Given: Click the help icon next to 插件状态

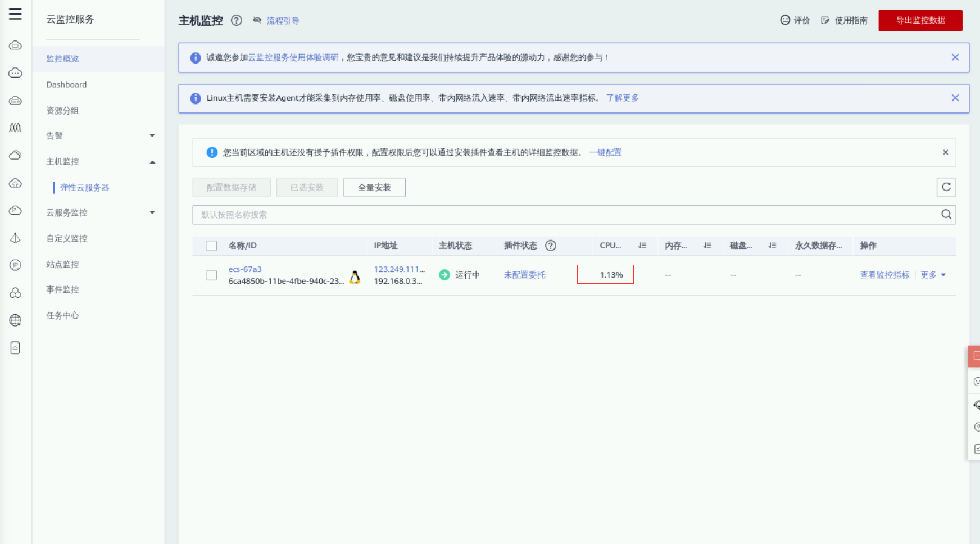Looking at the screenshot, I should click(551, 246).
